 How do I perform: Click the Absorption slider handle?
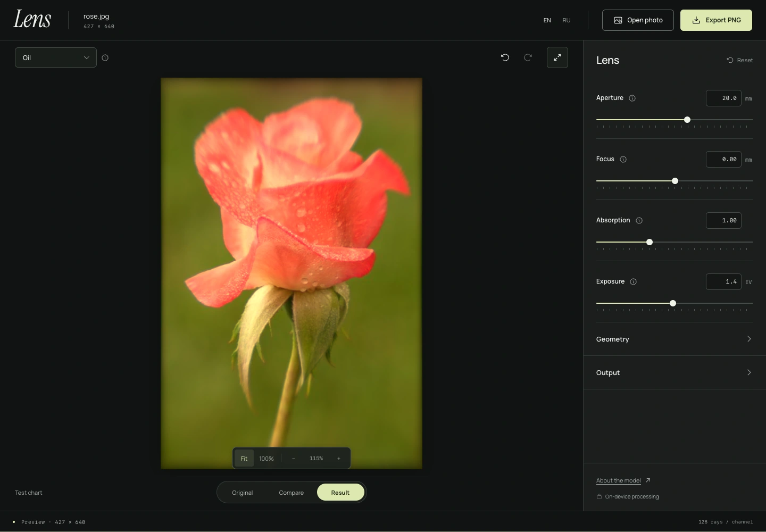[650, 242]
